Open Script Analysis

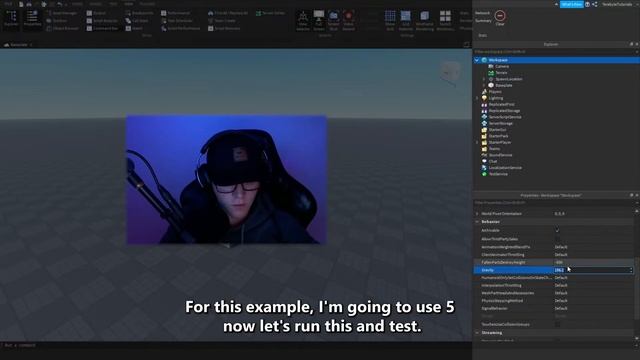tap(102, 20)
